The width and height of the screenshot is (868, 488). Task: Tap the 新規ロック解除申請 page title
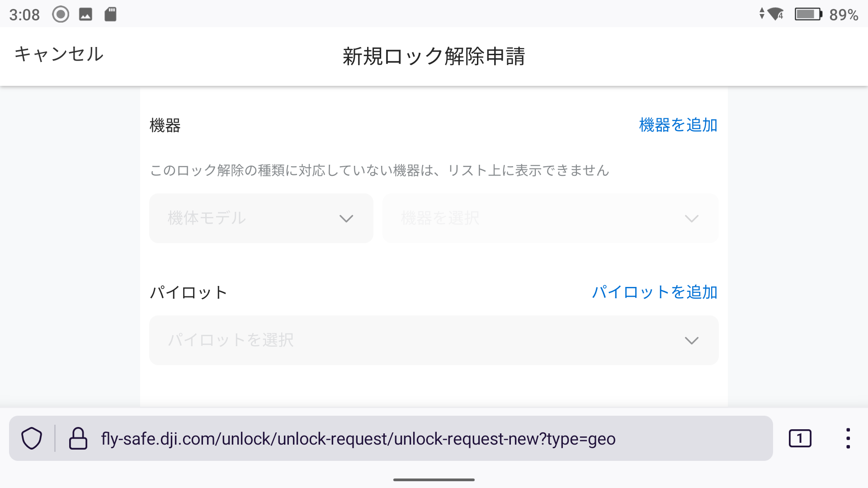[x=434, y=56]
